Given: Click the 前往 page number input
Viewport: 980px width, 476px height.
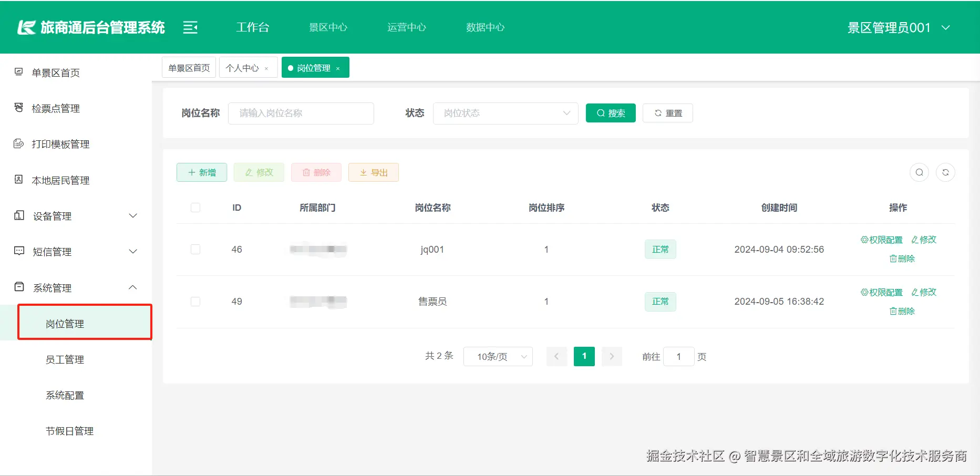Looking at the screenshot, I should tap(679, 356).
